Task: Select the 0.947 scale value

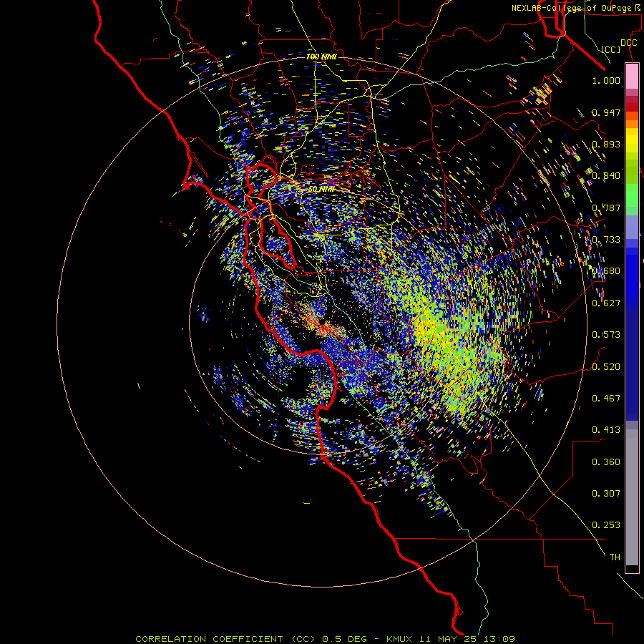Action: [x=606, y=112]
